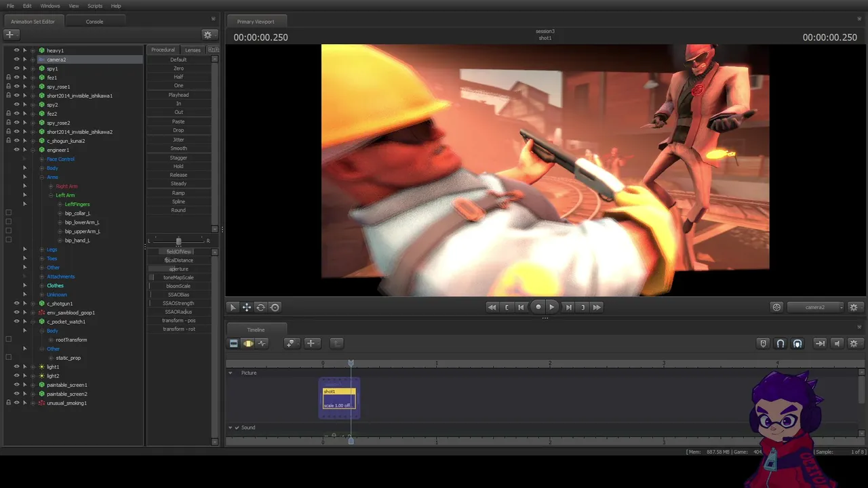Open the File menu
Viewport: 868px width, 488px height.
(x=10, y=6)
